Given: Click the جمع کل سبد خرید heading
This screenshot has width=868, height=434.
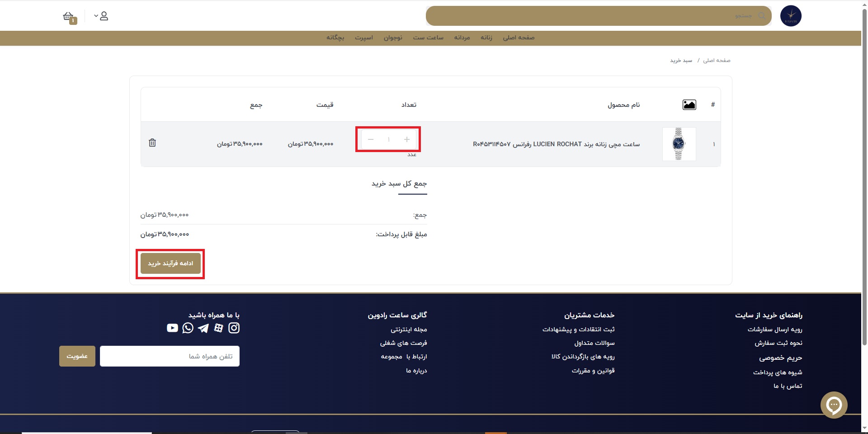Looking at the screenshot, I should click(x=399, y=184).
